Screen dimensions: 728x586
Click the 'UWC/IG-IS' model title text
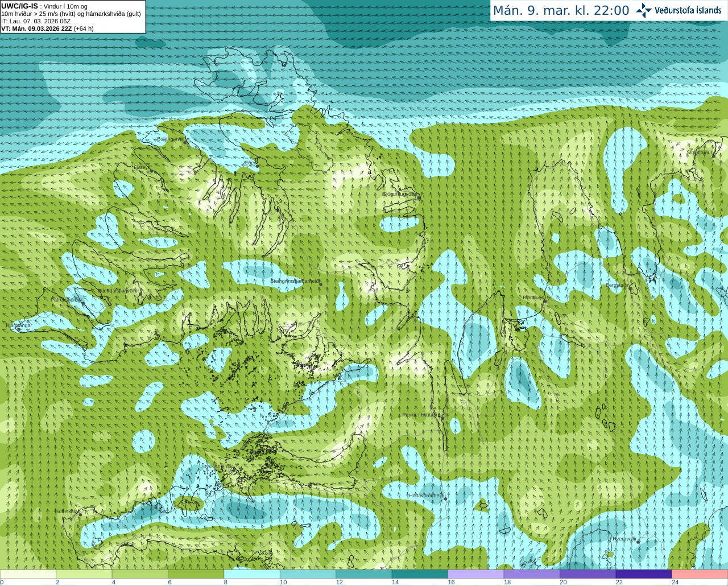tap(20, 6)
